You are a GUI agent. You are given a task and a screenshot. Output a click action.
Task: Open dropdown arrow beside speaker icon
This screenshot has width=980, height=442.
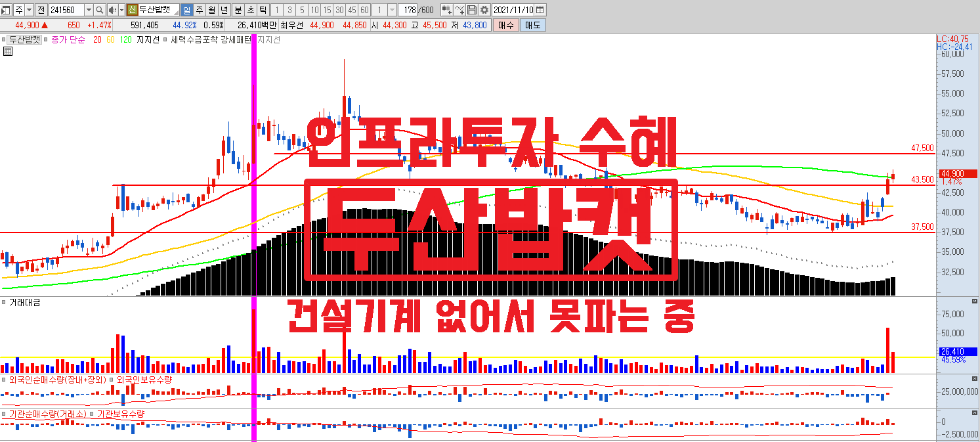click(121, 10)
